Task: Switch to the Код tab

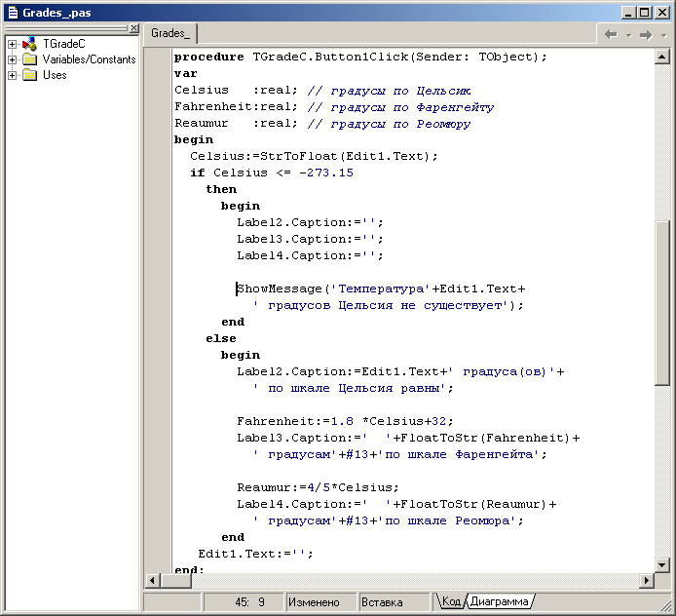Action: pyautogui.click(x=451, y=601)
